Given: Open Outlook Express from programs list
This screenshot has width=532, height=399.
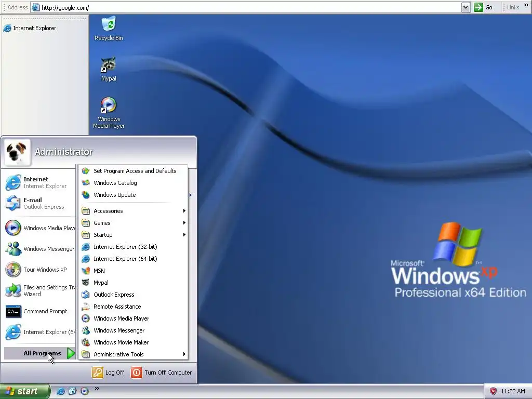Looking at the screenshot, I should (x=134, y=295).
